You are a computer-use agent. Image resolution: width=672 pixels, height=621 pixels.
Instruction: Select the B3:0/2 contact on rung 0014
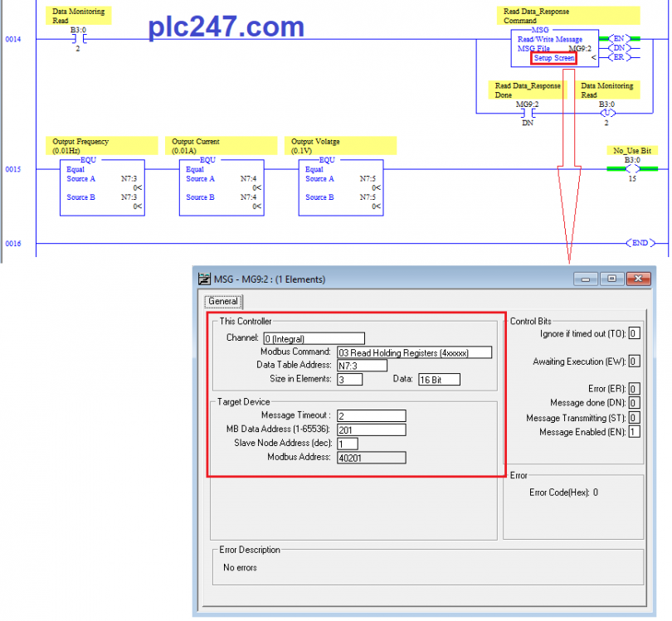coord(79,39)
